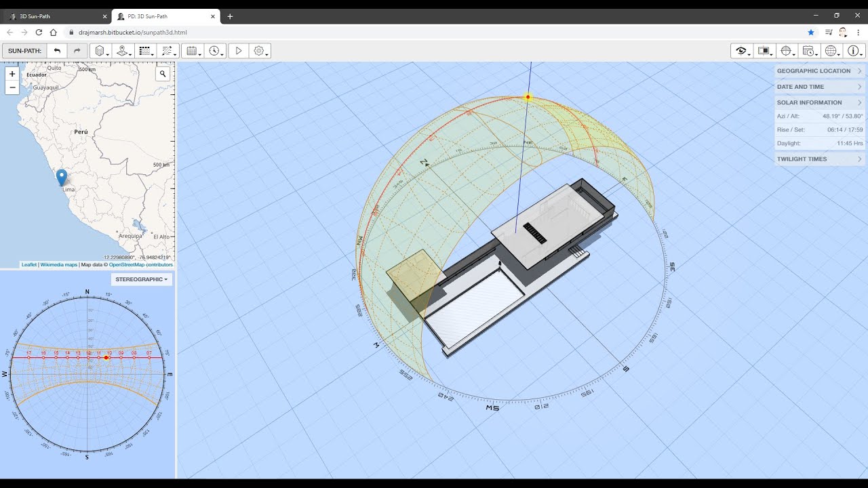
Task: Click the sun-path dome icon on the right toolbar
Action: point(786,50)
